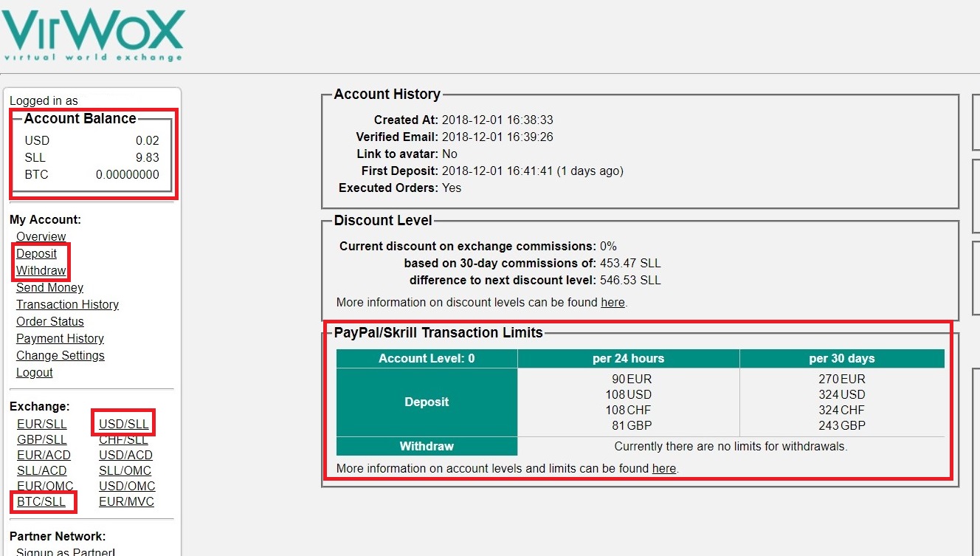Click the 324 USD 30-day deposit limit
This screenshot has height=556, width=980.
click(x=842, y=395)
